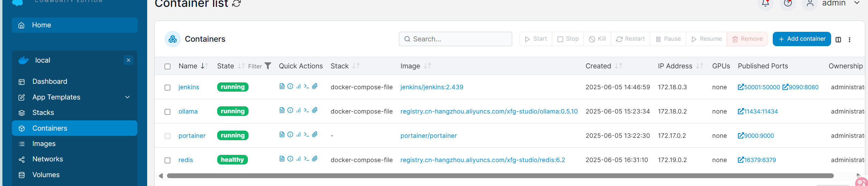Open table column visibility settings icon
The width and height of the screenshot is (868, 186).
838,39
